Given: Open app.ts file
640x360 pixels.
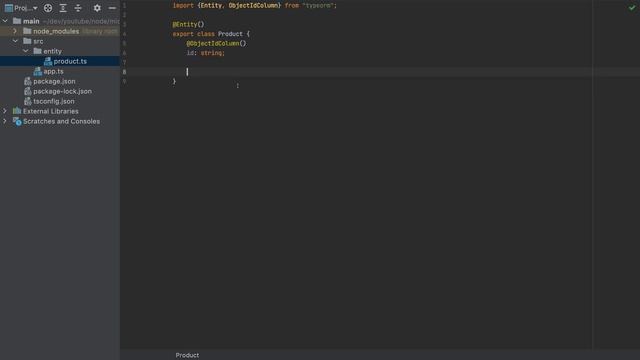Looking at the screenshot, I should [x=53, y=71].
